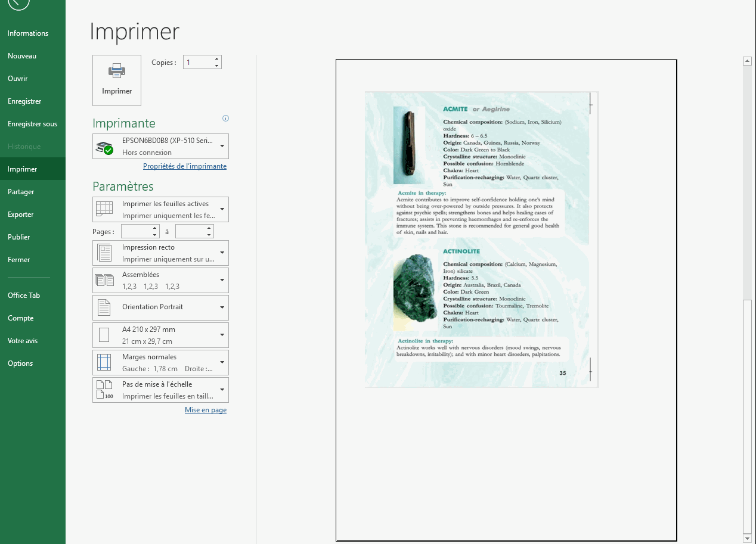756x544 pixels.
Task: Choose Enregistrer in the sidebar
Action: click(33, 101)
